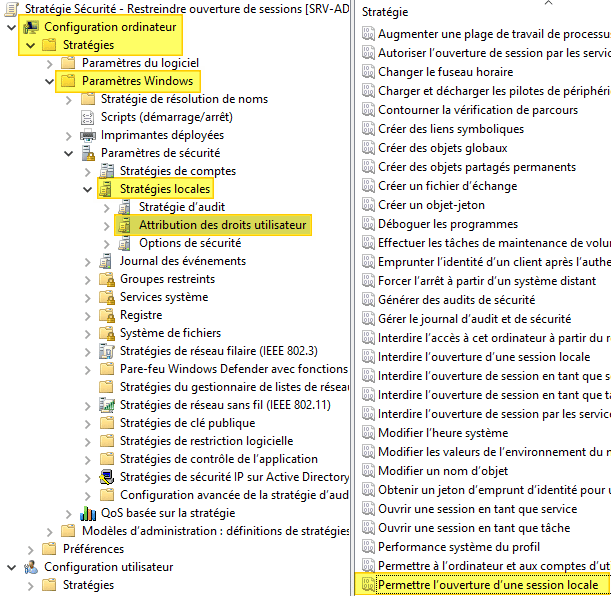Image resolution: width=611 pixels, height=596 pixels.
Task: Select policy Forcer l'arrêt à partir d'un système distant
Action: 487,281
